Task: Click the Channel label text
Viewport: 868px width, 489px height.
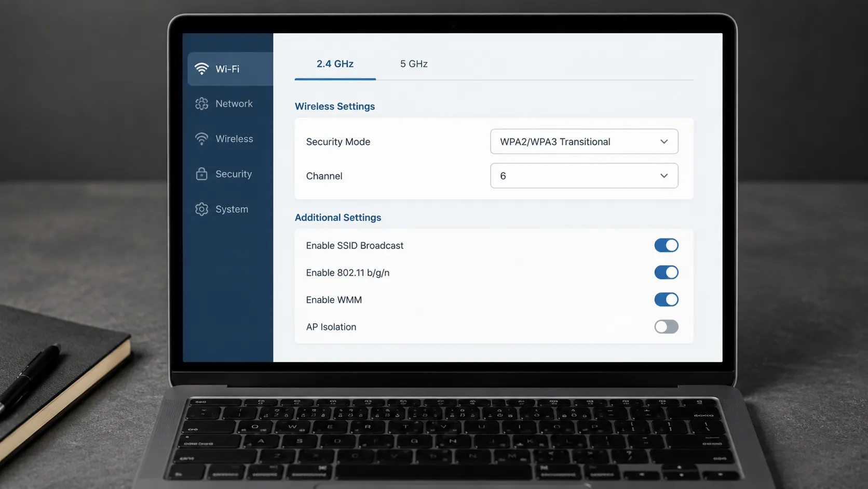Action: click(324, 176)
